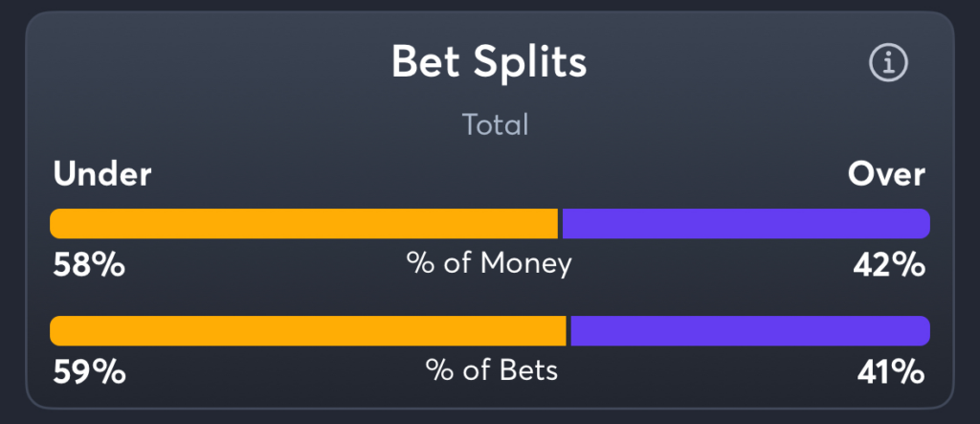Viewport: 980px width, 424px height.
Task: Select the 41% bets value
Action: click(891, 373)
